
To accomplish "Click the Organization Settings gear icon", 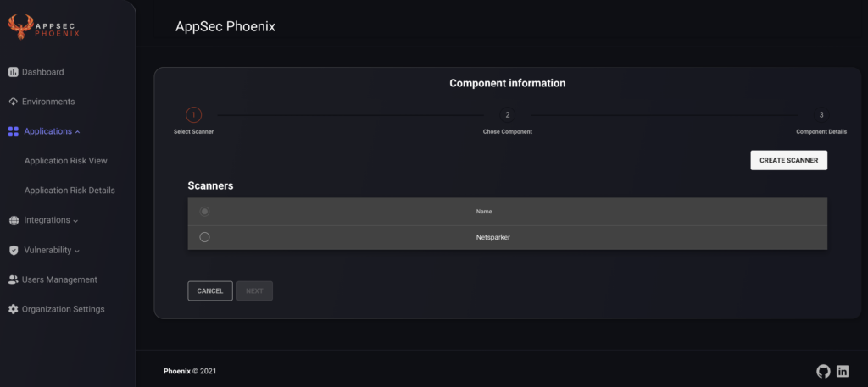I will click(x=14, y=310).
